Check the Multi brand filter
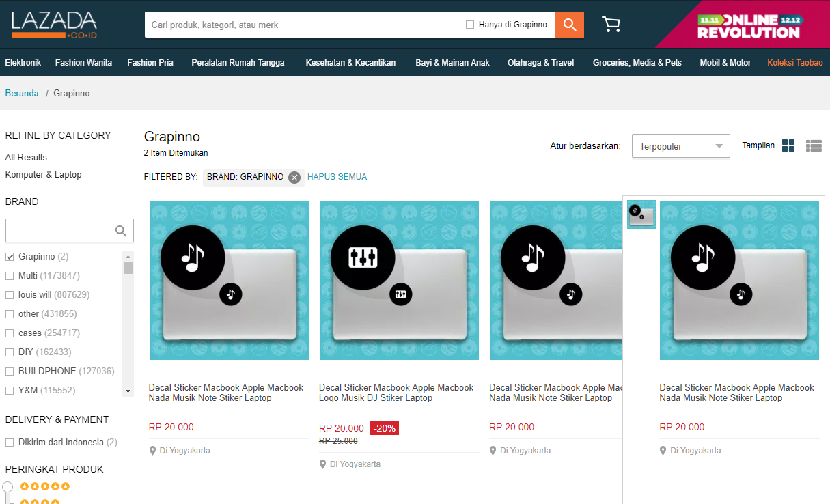Image resolution: width=830 pixels, height=504 pixels. [10, 276]
